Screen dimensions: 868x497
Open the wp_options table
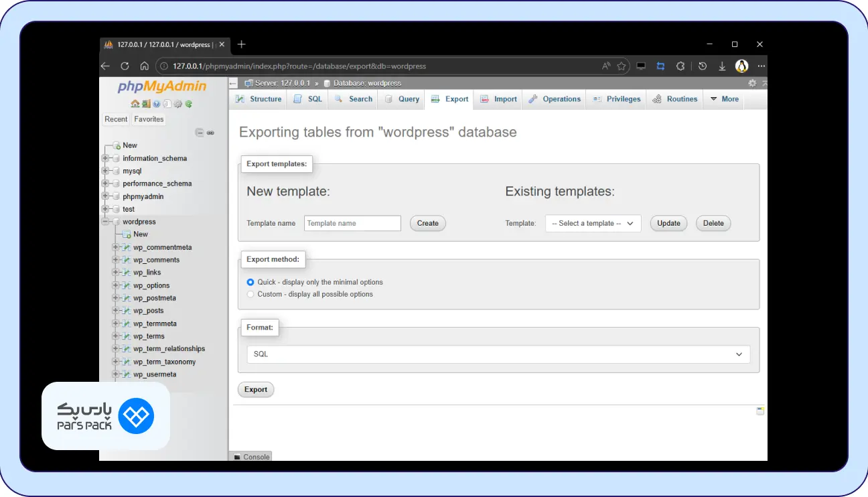pos(151,285)
